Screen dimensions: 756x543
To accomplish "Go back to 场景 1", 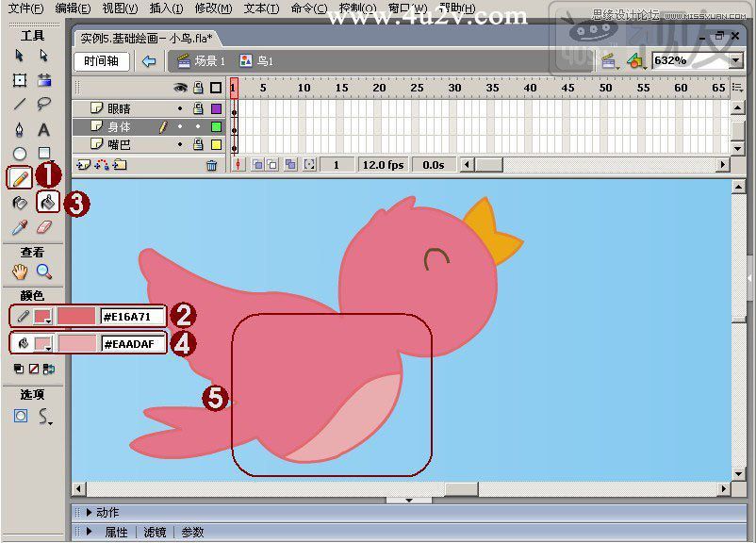I will pyautogui.click(x=202, y=61).
